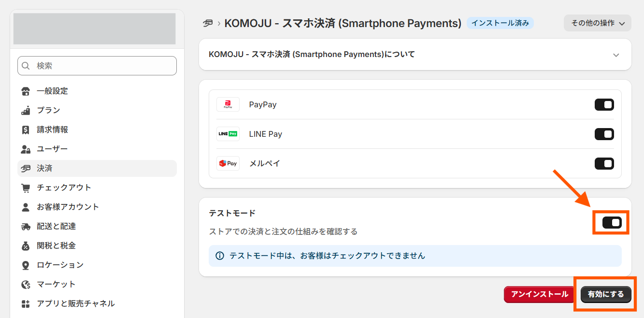Click the payments icon beside 決済 in sidebar
The width and height of the screenshot is (644, 318).
26,169
